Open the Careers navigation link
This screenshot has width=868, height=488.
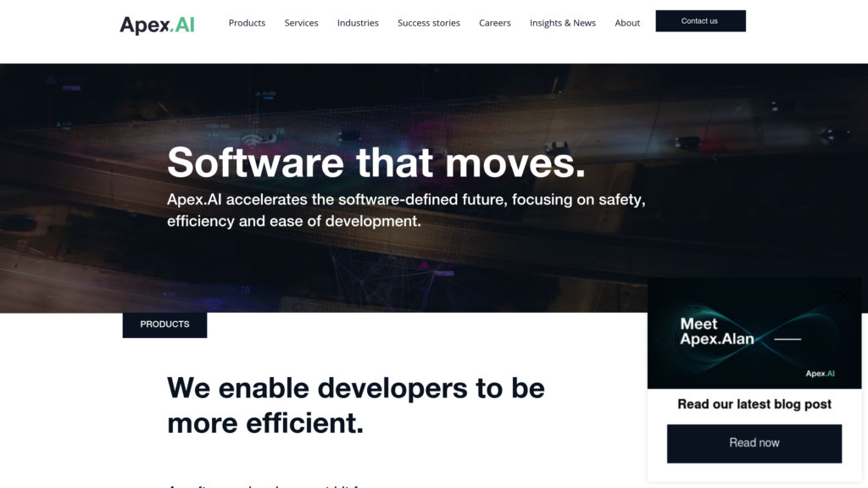tap(494, 23)
